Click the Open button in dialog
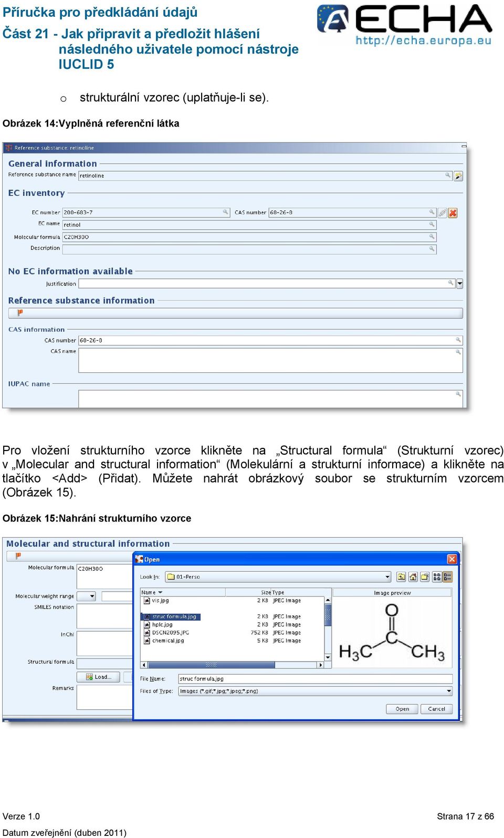504x838 pixels. 402,709
